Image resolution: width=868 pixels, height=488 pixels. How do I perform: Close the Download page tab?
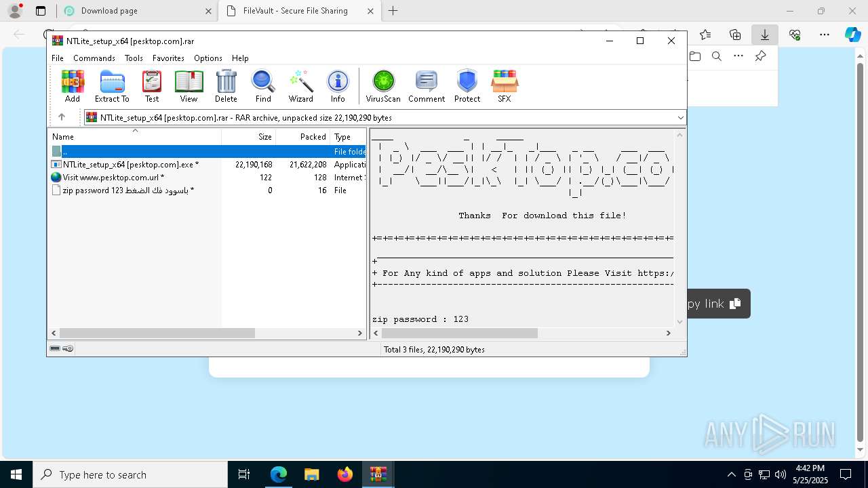click(x=208, y=11)
